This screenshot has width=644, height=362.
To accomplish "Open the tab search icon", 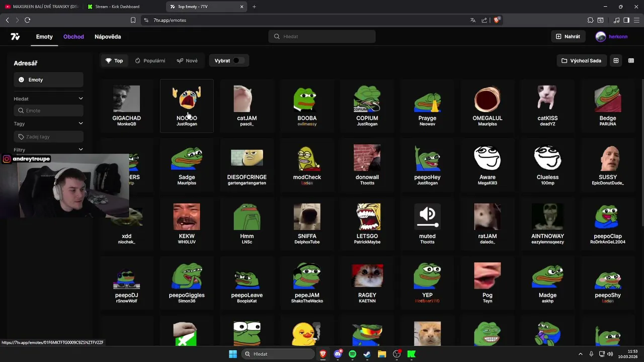I will click(x=600, y=20).
